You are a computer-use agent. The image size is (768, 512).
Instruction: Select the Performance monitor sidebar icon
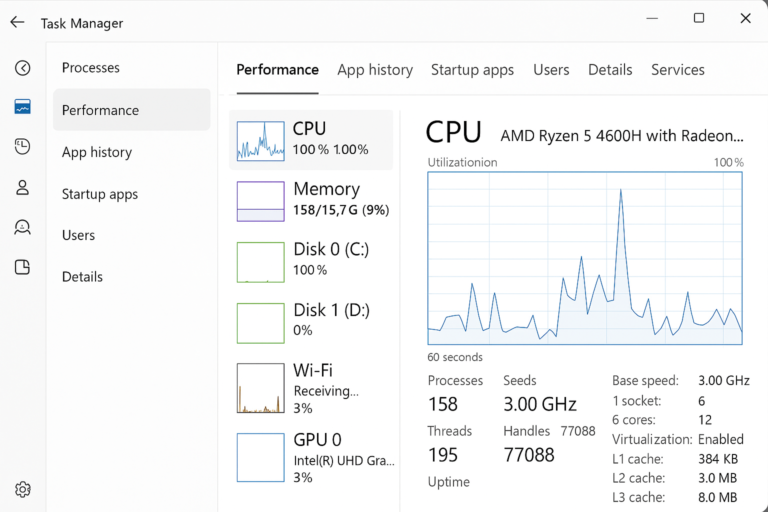(x=22, y=107)
